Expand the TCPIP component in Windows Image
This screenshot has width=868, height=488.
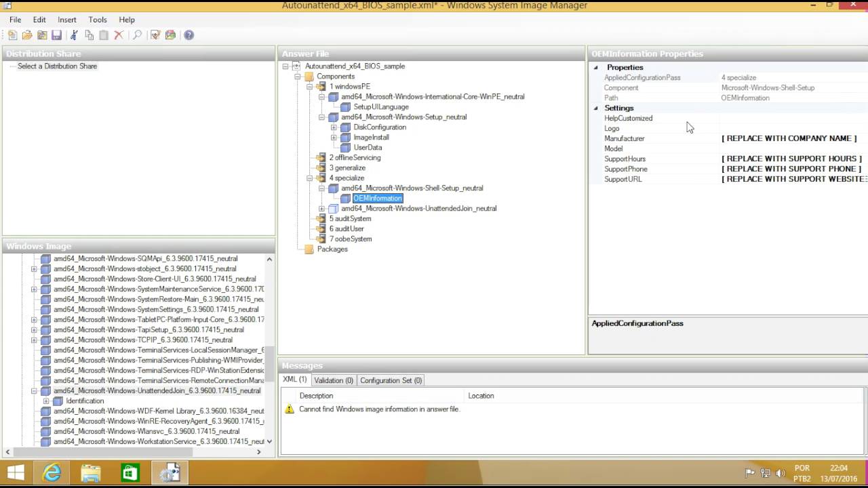(34, 340)
